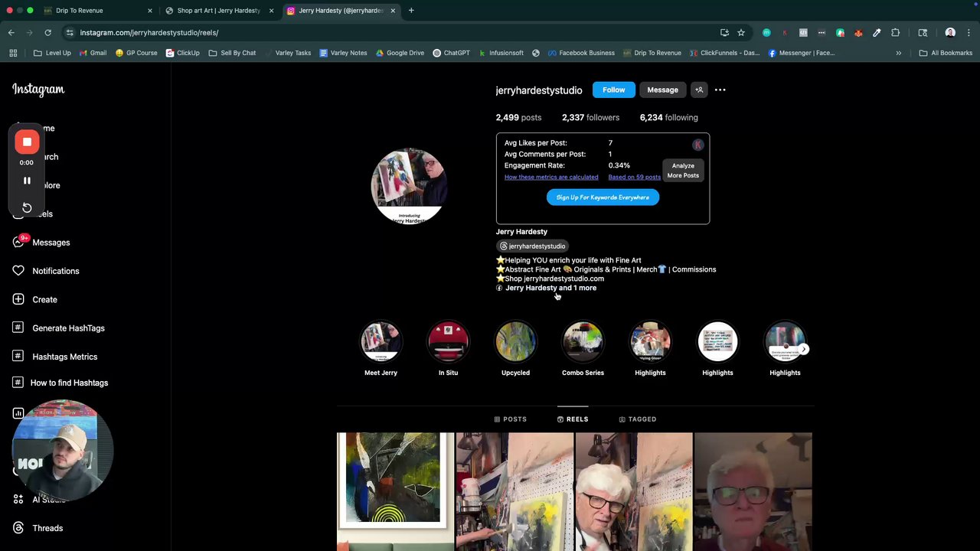The width and height of the screenshot is (980, 551).
Task: Show hidden bookmarks chevron
Action: pos(899,53)
